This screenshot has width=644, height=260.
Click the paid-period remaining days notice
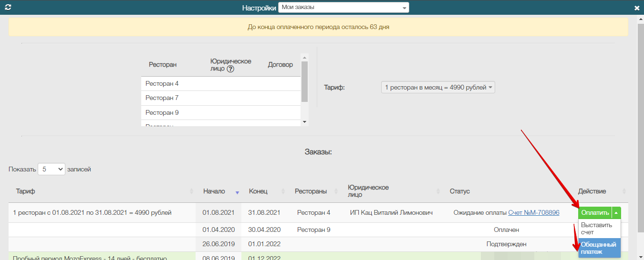pos(318,27)
